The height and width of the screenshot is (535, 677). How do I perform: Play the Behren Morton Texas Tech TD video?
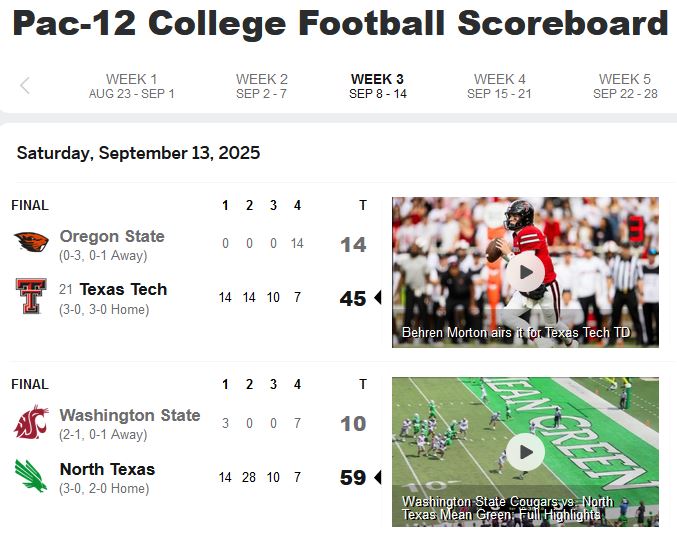tap(525, 272)
